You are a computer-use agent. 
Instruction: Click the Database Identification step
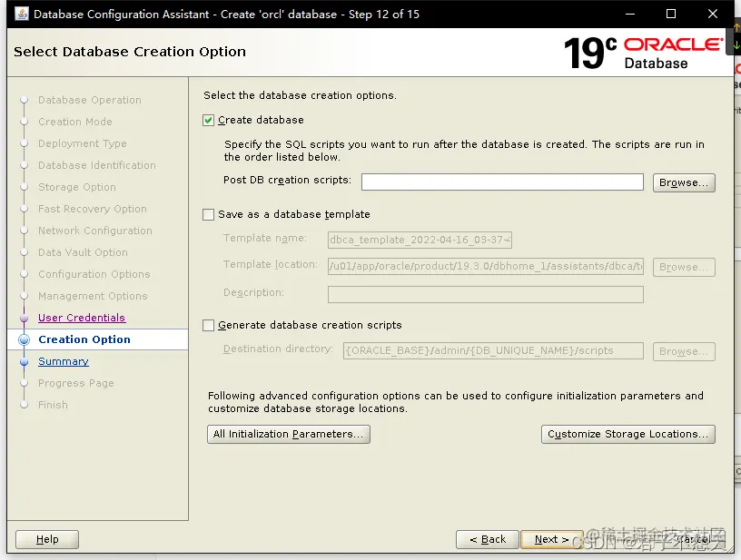pos(97,165)
